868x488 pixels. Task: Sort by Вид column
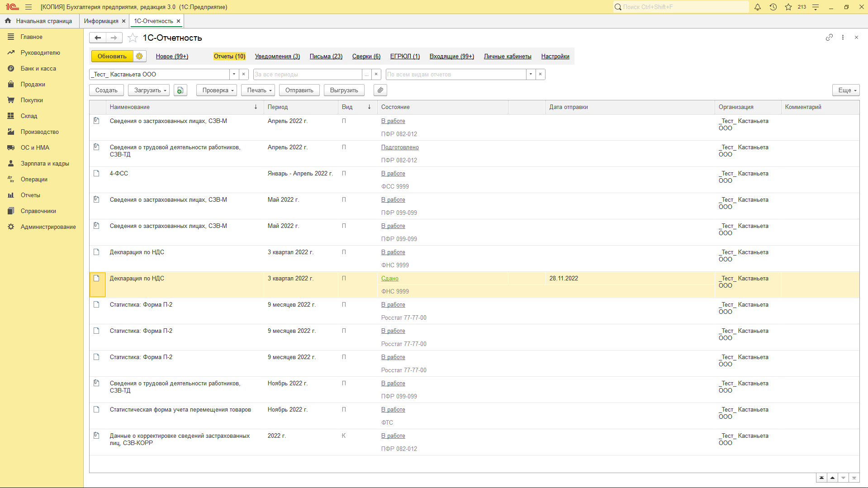tap(357, 107)
